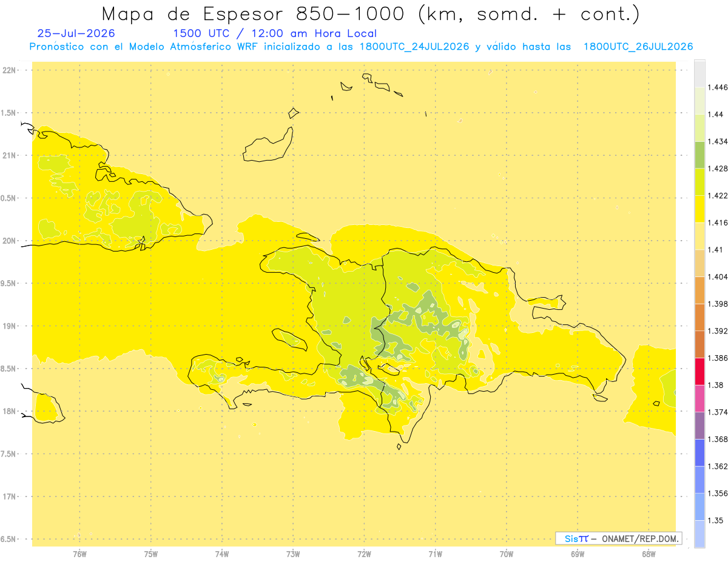Click the '1.446' legend value
This screenshot has height=562, width=728.
[x=717, y=87]
